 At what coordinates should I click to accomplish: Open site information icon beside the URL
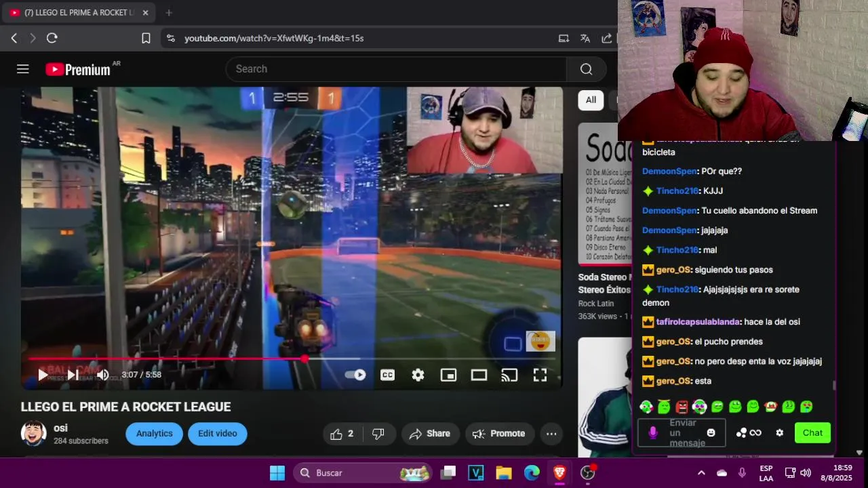[170, 39]
